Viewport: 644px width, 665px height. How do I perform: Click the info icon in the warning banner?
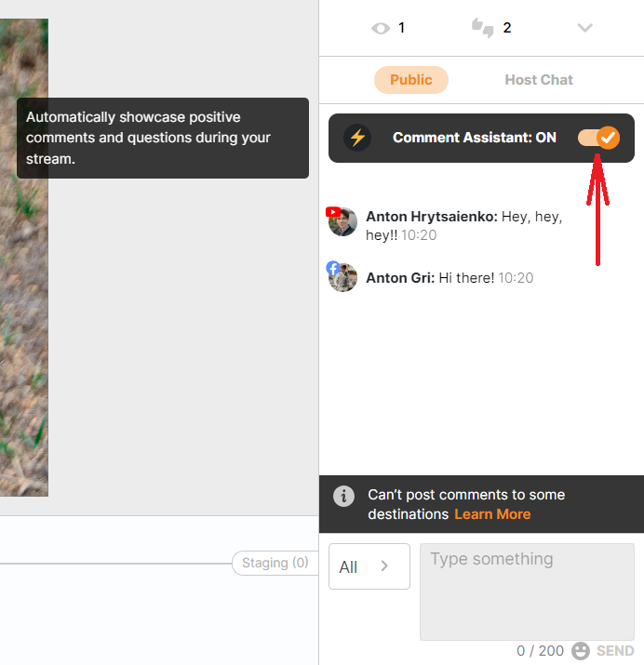[343, 496]
